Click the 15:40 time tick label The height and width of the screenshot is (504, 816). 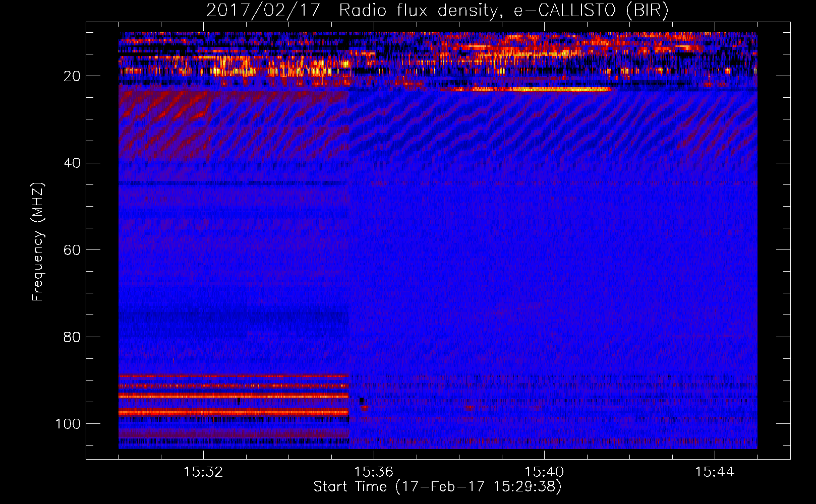click(544, 472)
